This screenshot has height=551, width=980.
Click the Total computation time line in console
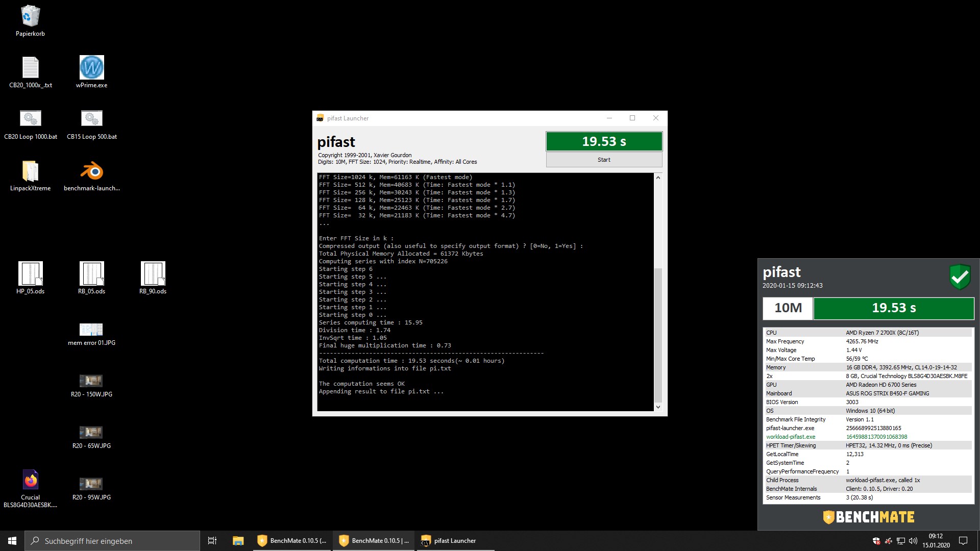click(411, 361)
